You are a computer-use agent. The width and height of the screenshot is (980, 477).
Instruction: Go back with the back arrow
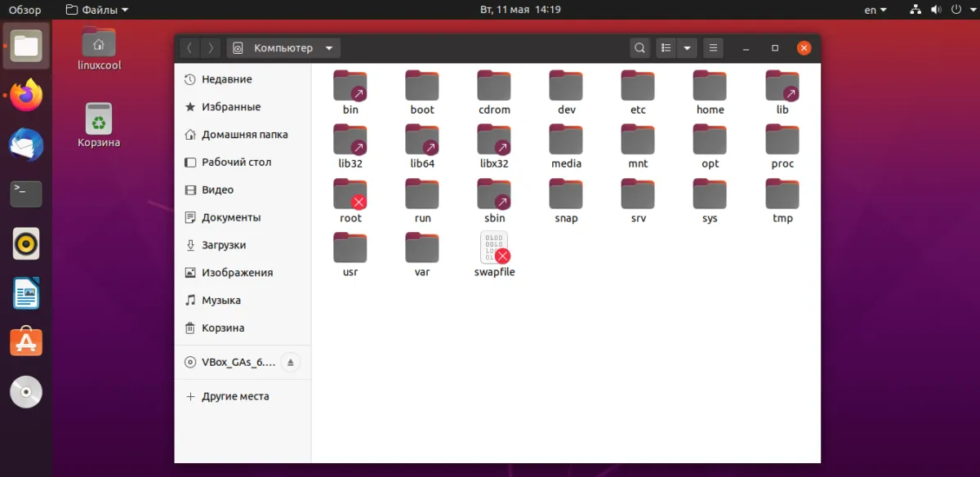[x=190, y=48]
